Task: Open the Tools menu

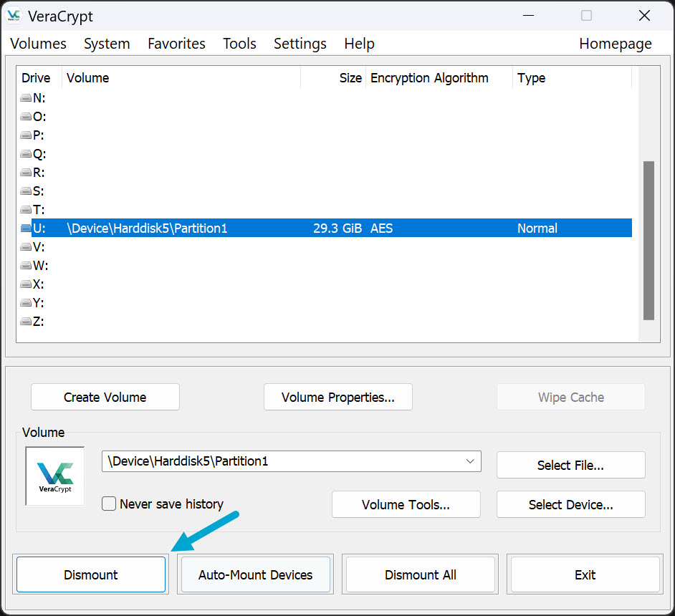Action: (239, 44)
